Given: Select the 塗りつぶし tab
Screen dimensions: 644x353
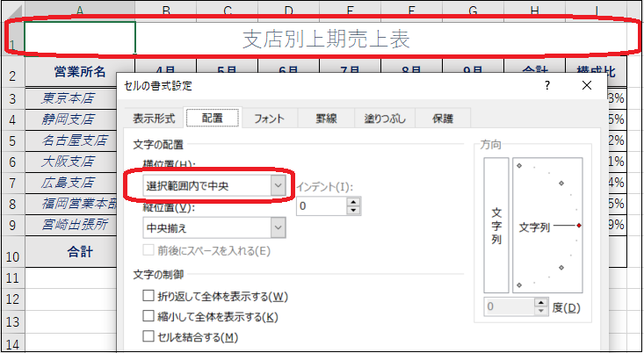Looking at the screenshot, I should tap(383, 118).
